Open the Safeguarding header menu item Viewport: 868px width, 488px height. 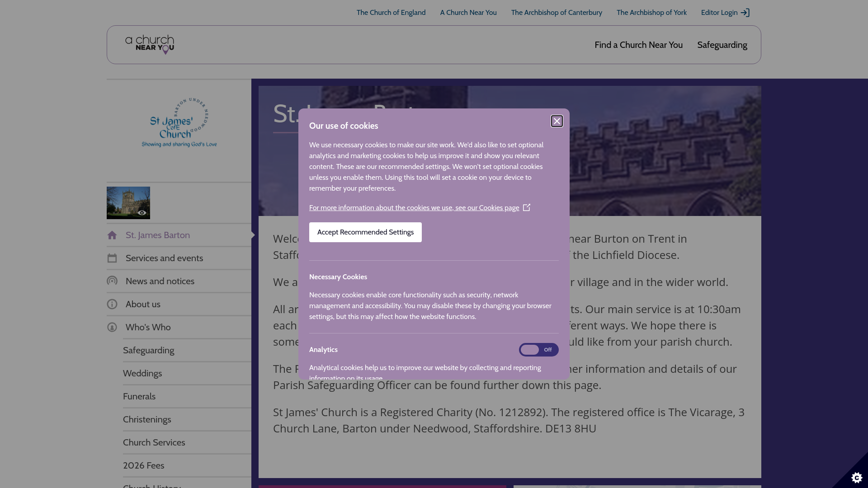coord(722,45)
